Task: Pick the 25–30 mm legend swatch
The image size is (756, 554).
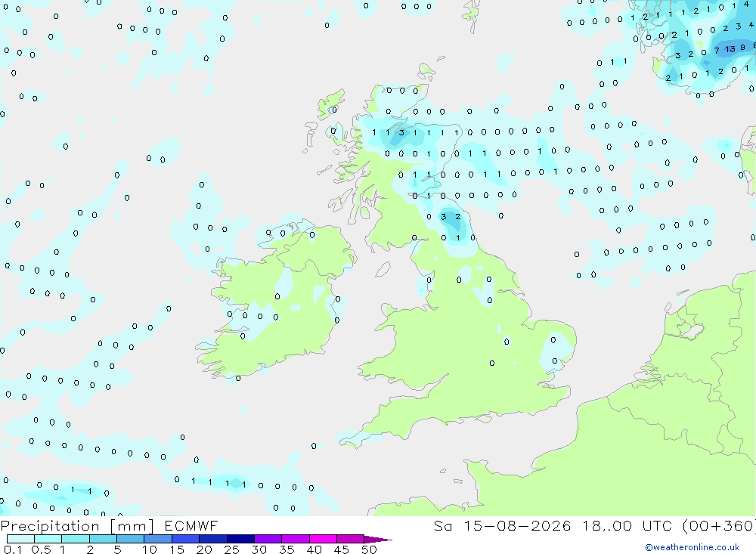Action: pos(240,539)
